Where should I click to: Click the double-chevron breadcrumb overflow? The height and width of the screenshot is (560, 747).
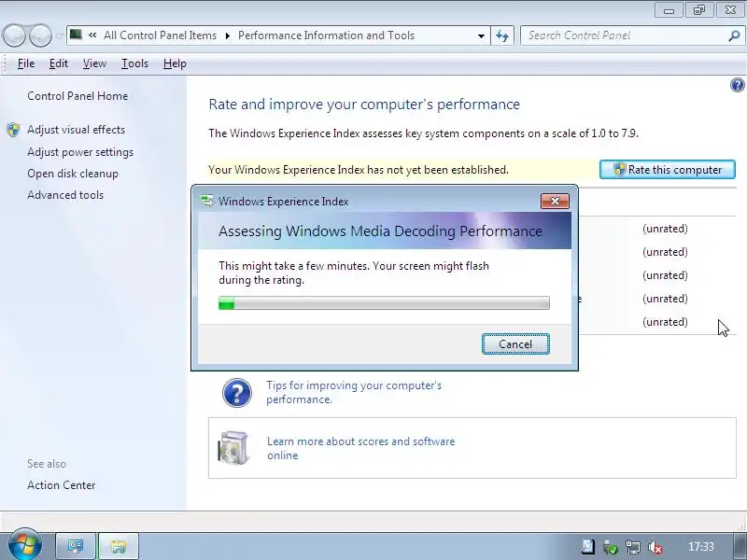pos(92,35)
